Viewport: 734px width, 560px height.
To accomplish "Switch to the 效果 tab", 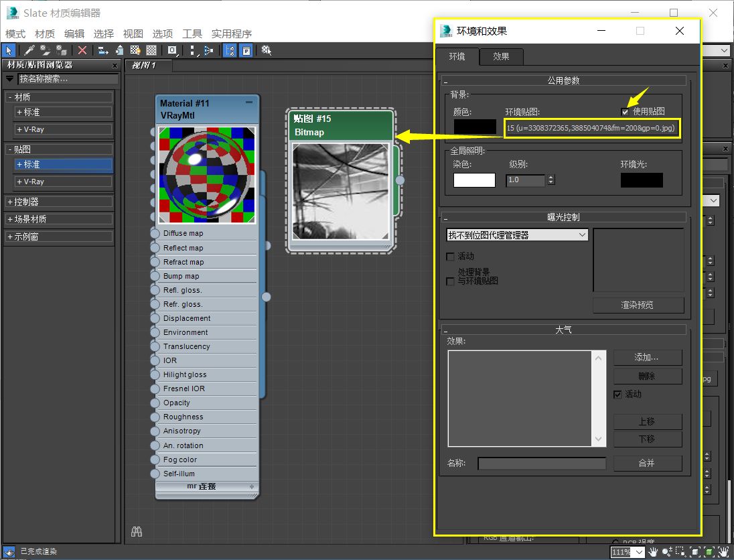I will point(501,56).
